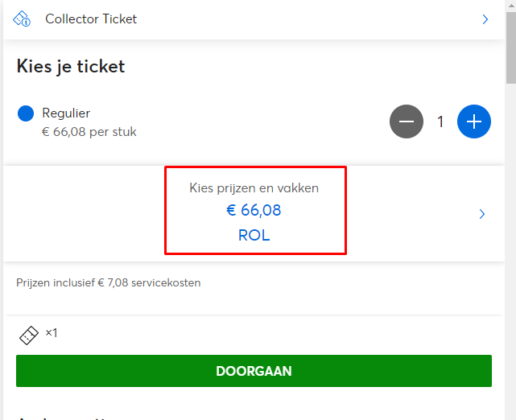Increase Regulier ticket quantity with plus

(474, 121)
